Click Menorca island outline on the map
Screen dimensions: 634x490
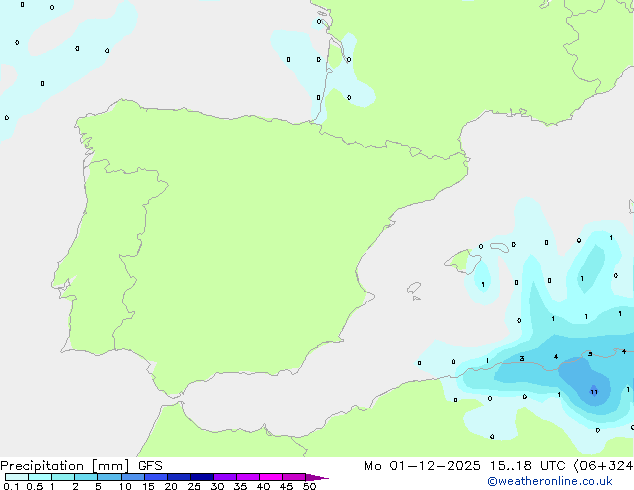point(500,247)
